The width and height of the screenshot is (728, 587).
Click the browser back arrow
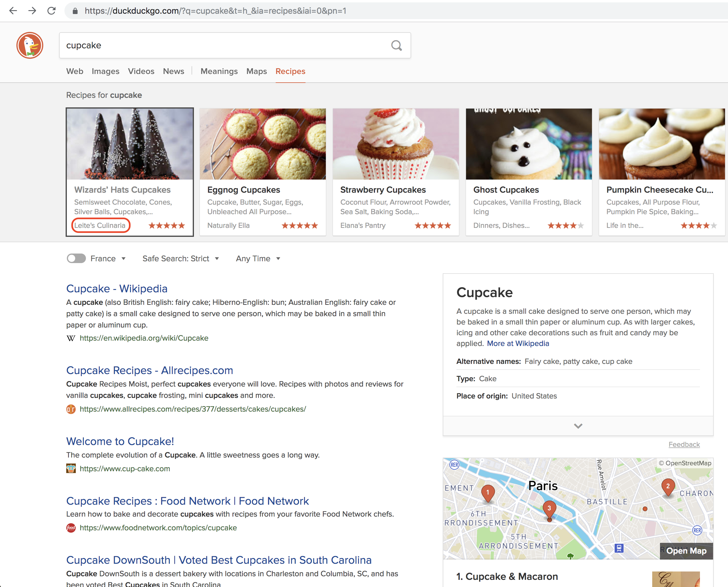pyautogui.click(x=13, y=11)
